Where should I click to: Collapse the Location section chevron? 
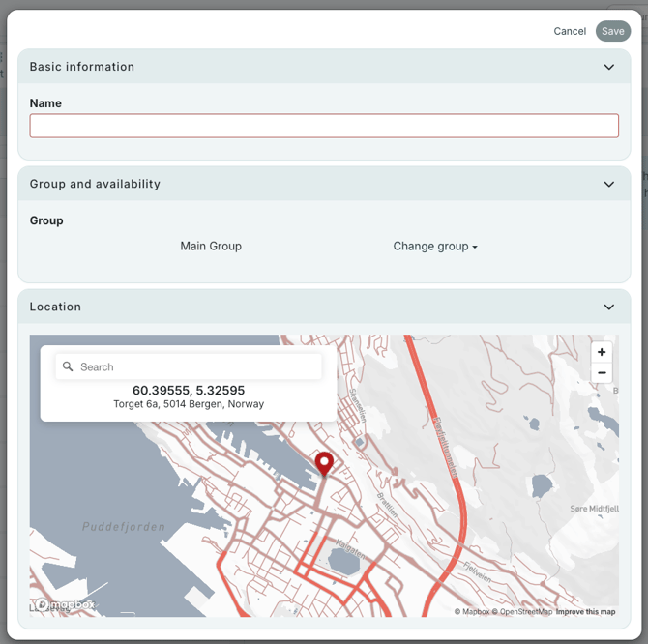609,307
